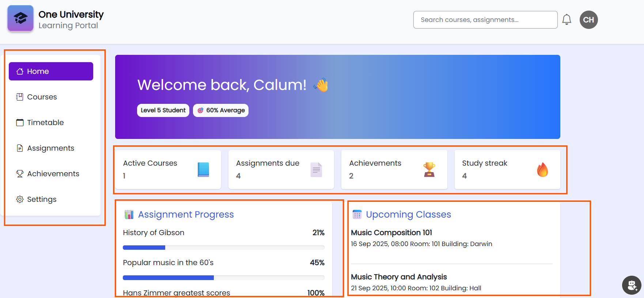Open the Music Composition 101 class entry

(x=391, y=233)
